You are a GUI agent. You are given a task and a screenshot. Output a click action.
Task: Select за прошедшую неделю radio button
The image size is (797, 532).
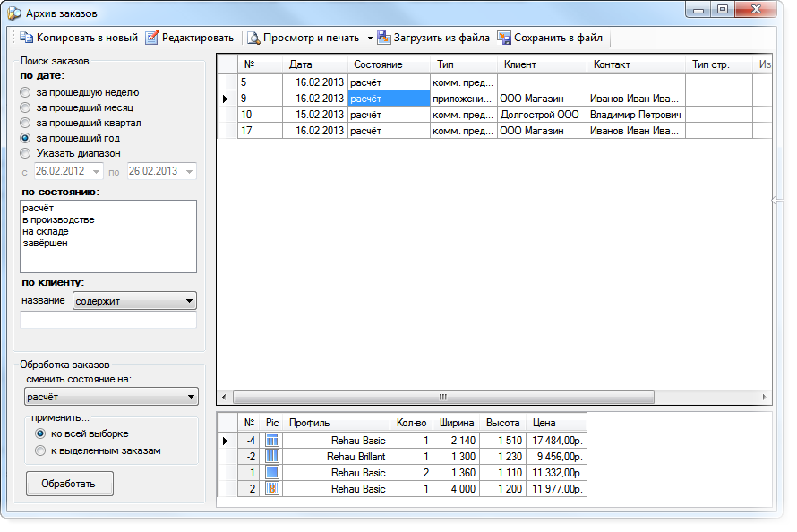(25, 92)
